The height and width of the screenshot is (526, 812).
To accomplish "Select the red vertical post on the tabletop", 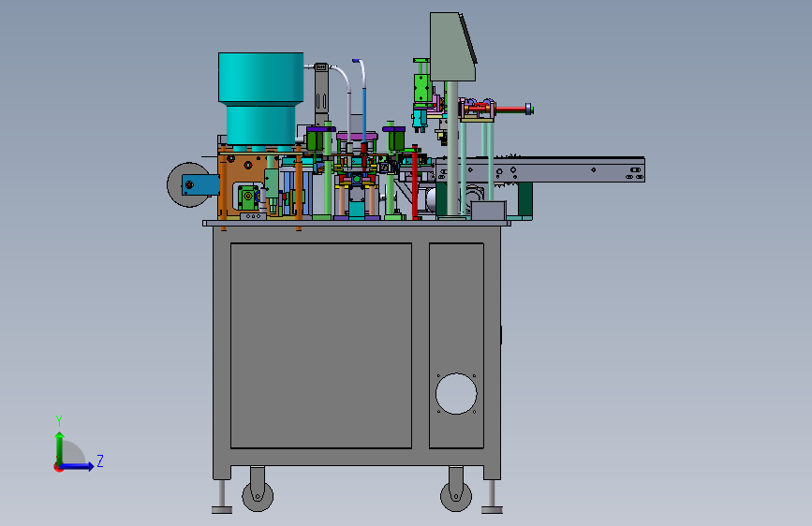I will [415, 183].
